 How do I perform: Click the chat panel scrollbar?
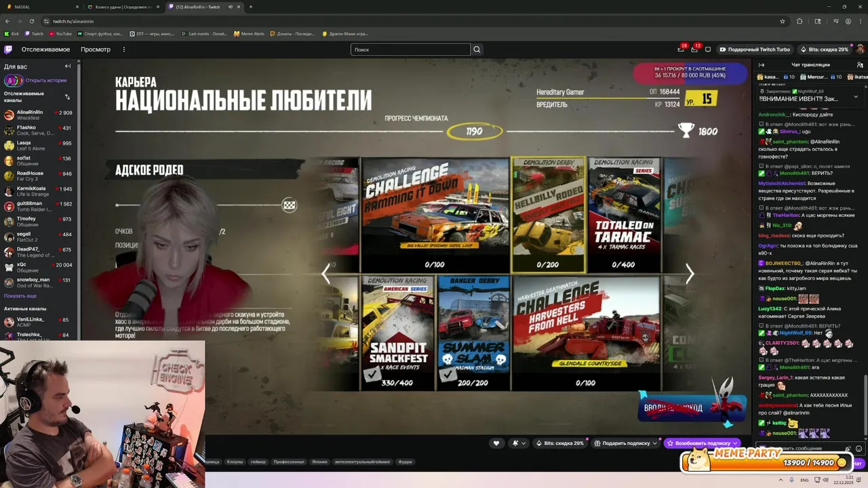865,407
